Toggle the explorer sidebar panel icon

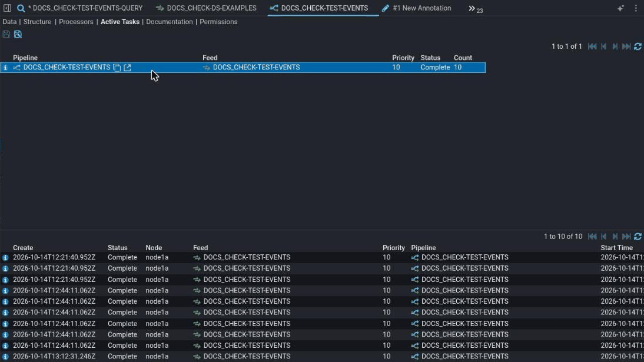tap(7, 8)
